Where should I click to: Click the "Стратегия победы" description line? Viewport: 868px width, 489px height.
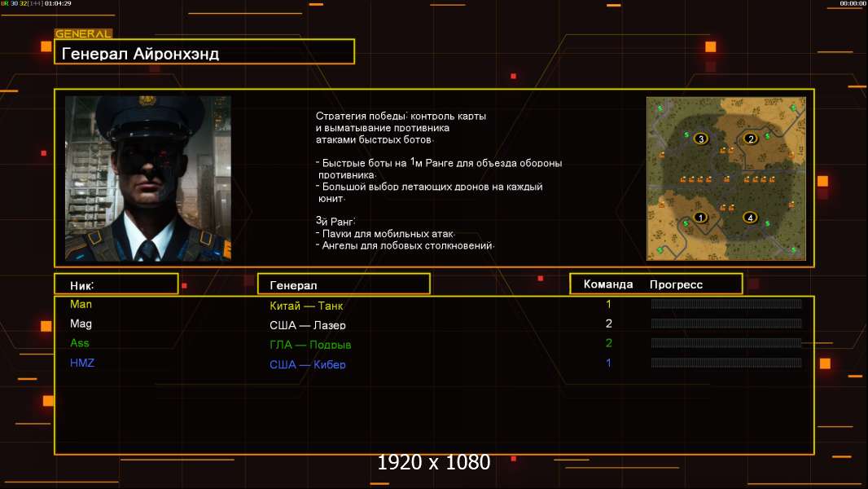[401, 116]
